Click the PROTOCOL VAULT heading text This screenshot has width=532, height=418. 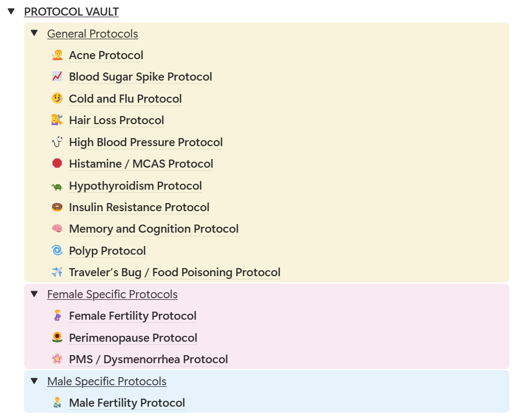pyautogui.click(x=71, y=11)
